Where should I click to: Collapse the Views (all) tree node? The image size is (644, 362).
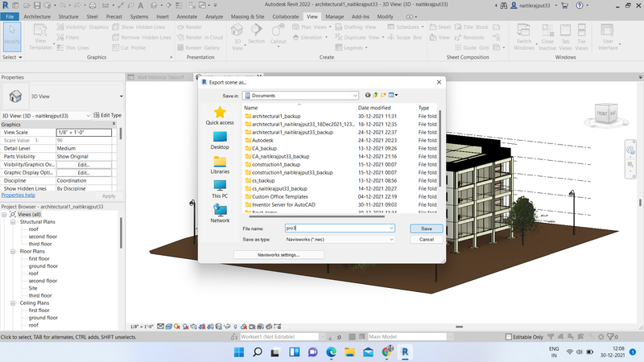tap(4, 214)
